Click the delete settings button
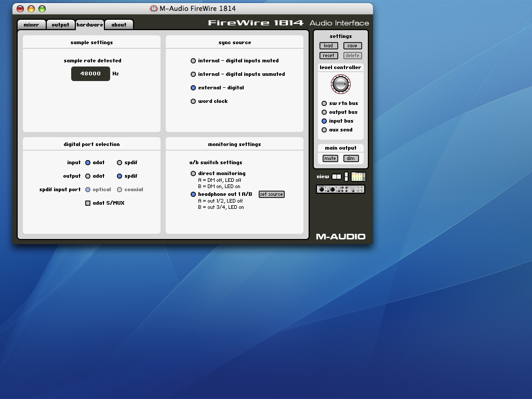Viewport: 532px width, 399px height. click(x=353, y=56)
